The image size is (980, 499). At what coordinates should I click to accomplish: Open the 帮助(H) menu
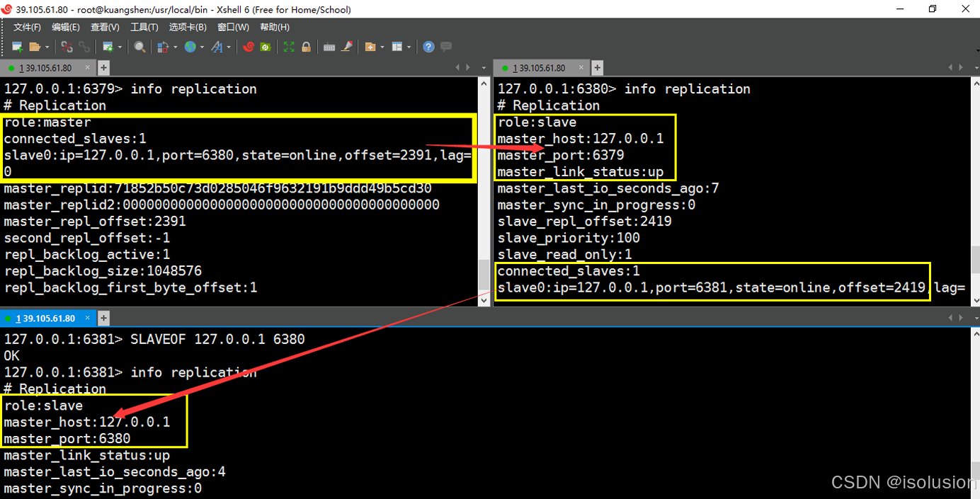click(275, 27)
